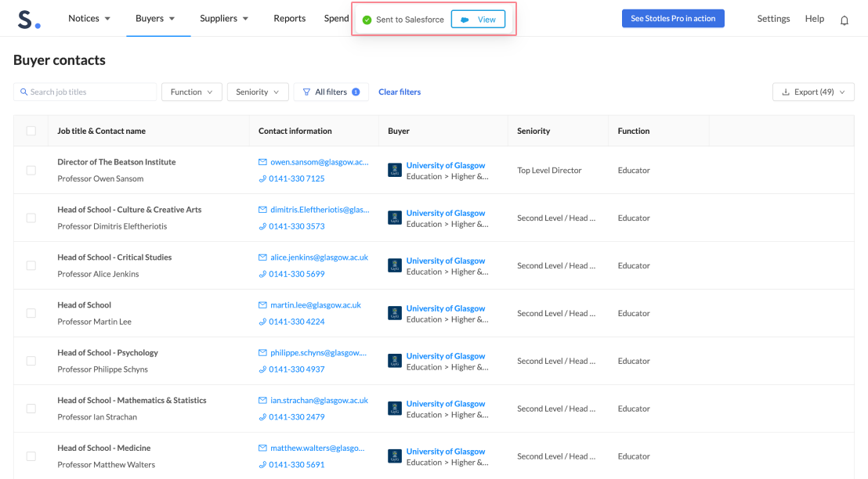
Task: Click phone icon next to 0141-330 3573
Action: [x=262, y=226]
